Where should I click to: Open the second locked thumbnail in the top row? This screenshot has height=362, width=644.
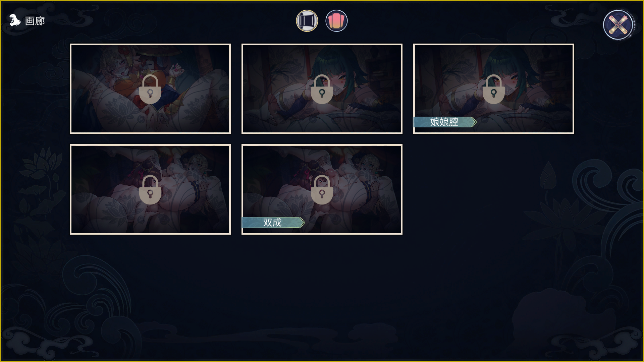(322, 89)
